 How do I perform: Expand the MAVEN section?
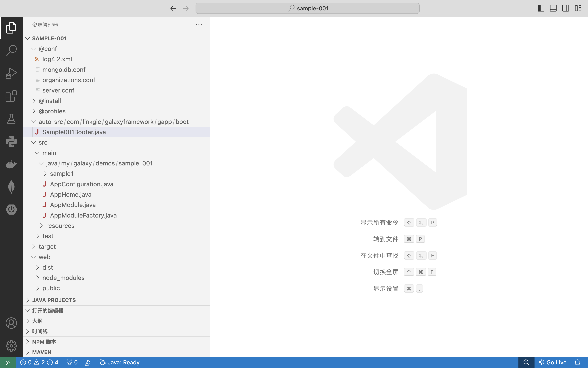pyautogui.click(x=116, y=352)
